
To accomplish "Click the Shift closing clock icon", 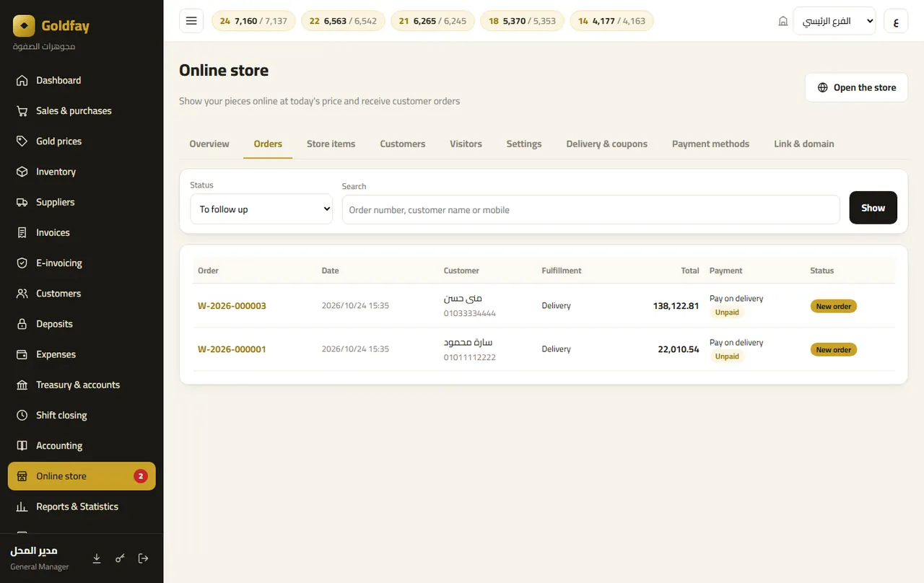I will [x=22, y=415].
